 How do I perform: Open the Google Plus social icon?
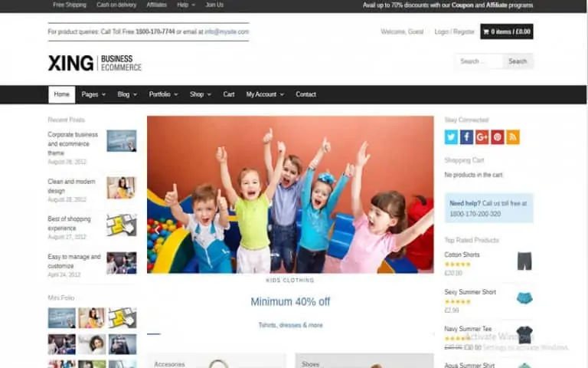tap(482, 137)
